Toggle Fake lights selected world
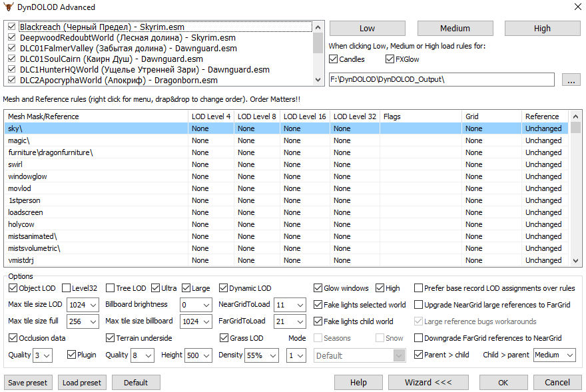 [318, 305]
